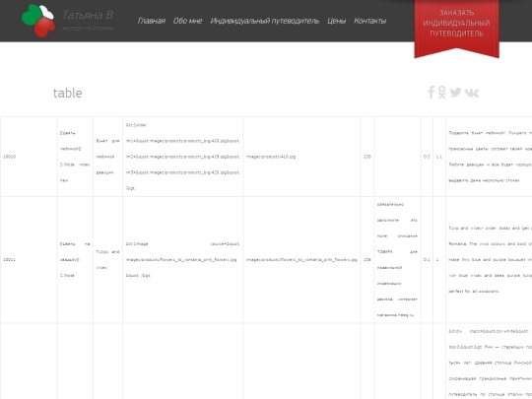The height and width of the screenshot is (399, 532).
Task: Share the page on Twitter
Action: click(456, 92)
